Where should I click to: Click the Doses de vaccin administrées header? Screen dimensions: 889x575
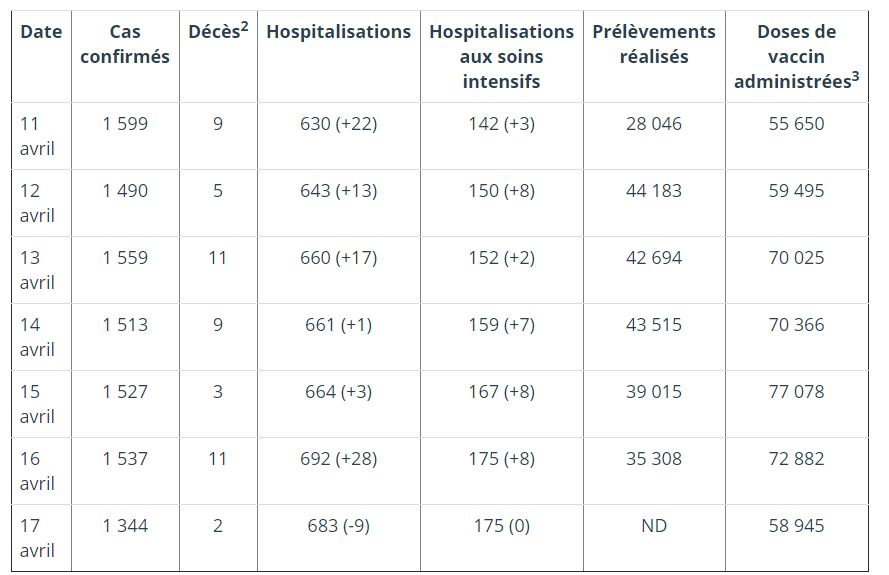(x=797, y=57)
